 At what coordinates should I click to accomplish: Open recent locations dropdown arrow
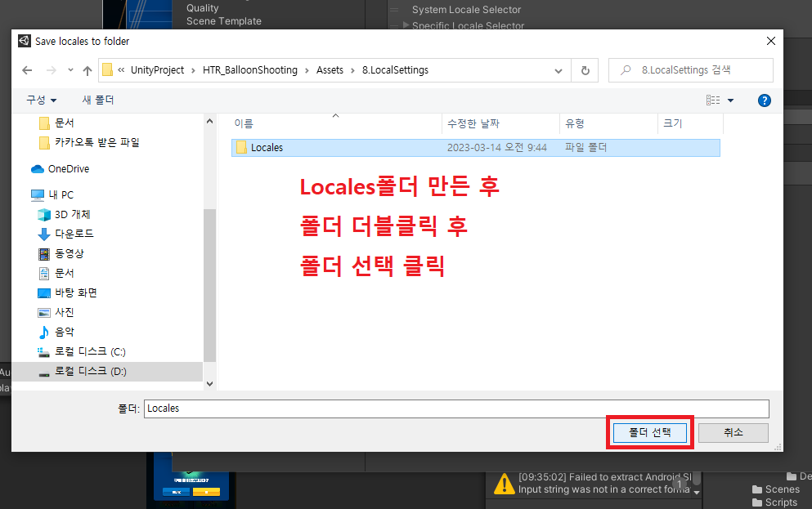(x=70, y=69)
